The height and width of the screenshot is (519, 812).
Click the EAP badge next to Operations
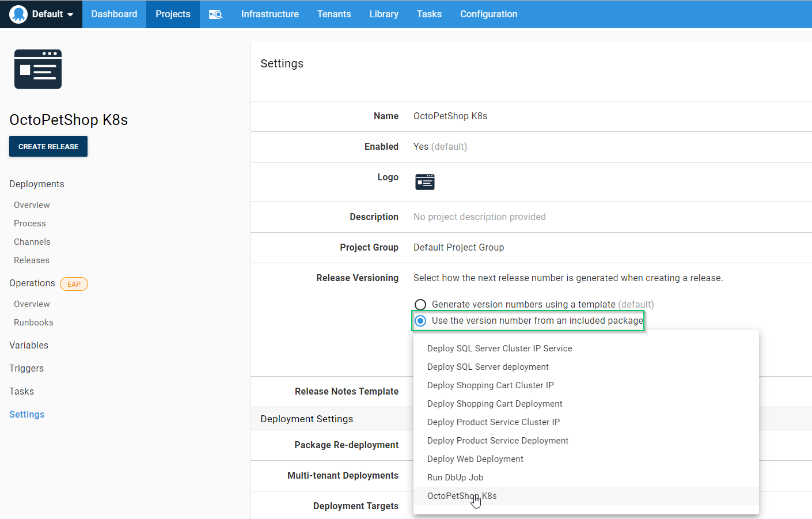click(x=74, y=284)
